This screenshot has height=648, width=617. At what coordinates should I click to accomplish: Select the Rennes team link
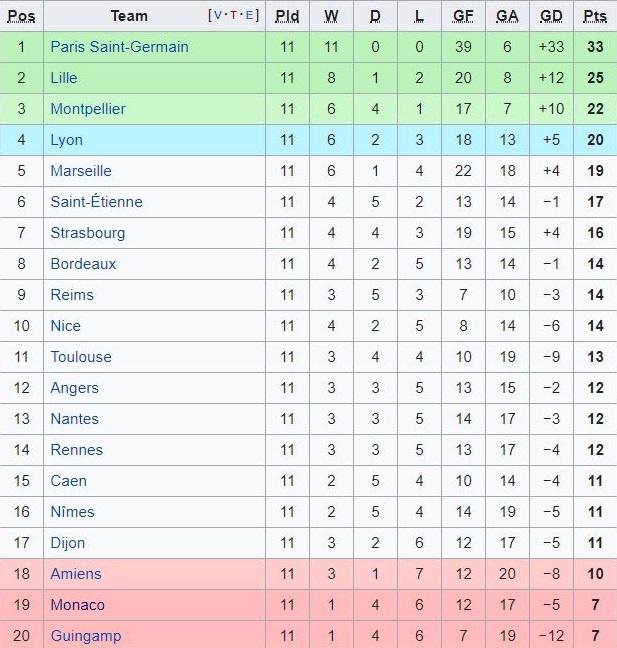(77, 450)
